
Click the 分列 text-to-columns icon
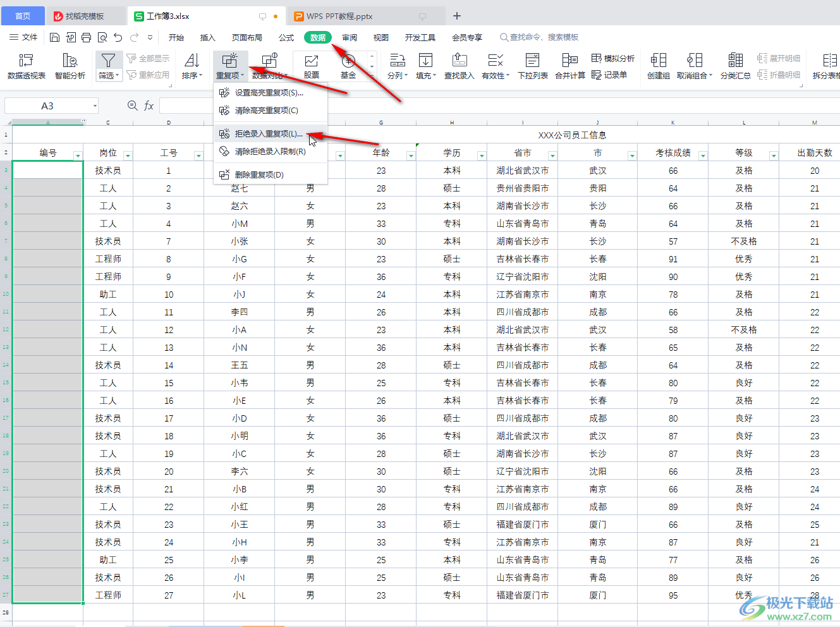point(398,60)
